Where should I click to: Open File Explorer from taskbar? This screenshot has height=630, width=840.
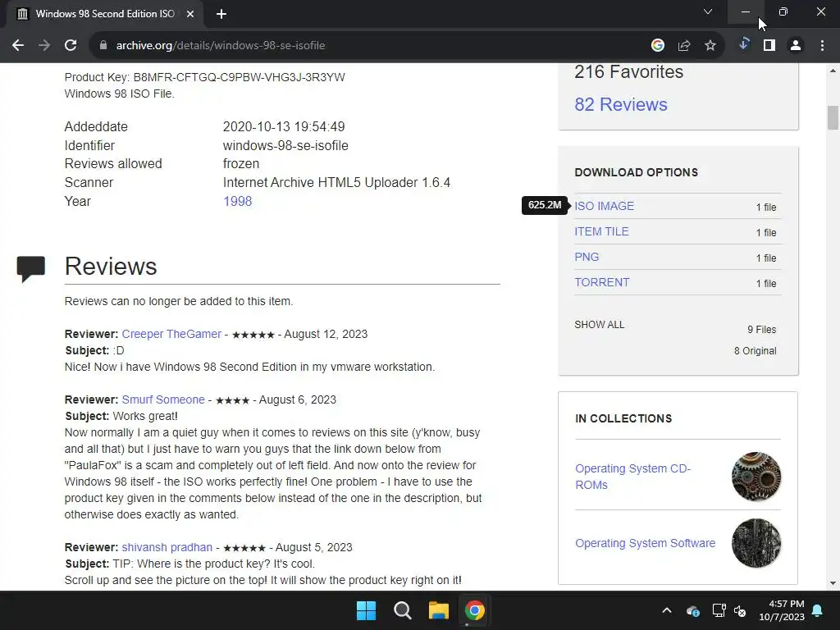click(438, 610)
